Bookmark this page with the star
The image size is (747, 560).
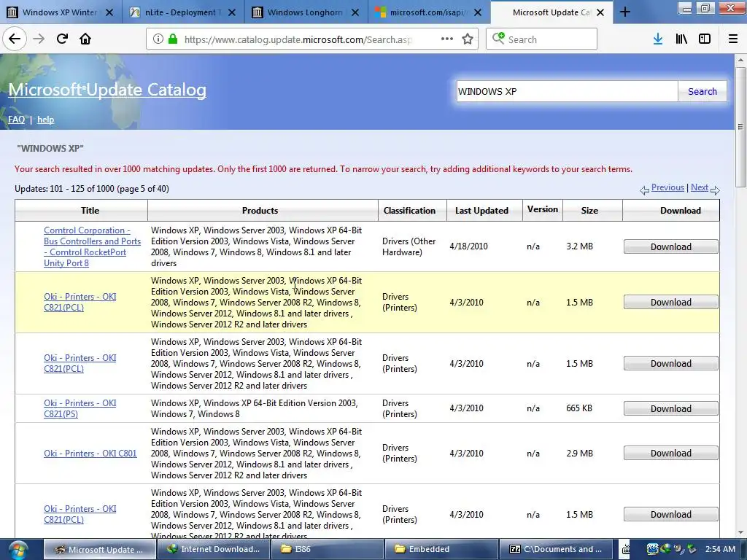point(468,39)
